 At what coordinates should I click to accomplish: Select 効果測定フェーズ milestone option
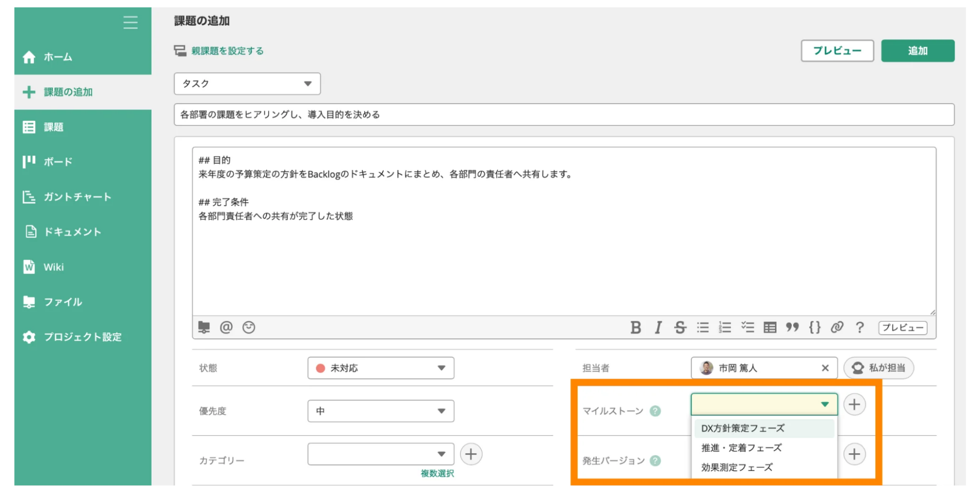click(x=764, y=467)
